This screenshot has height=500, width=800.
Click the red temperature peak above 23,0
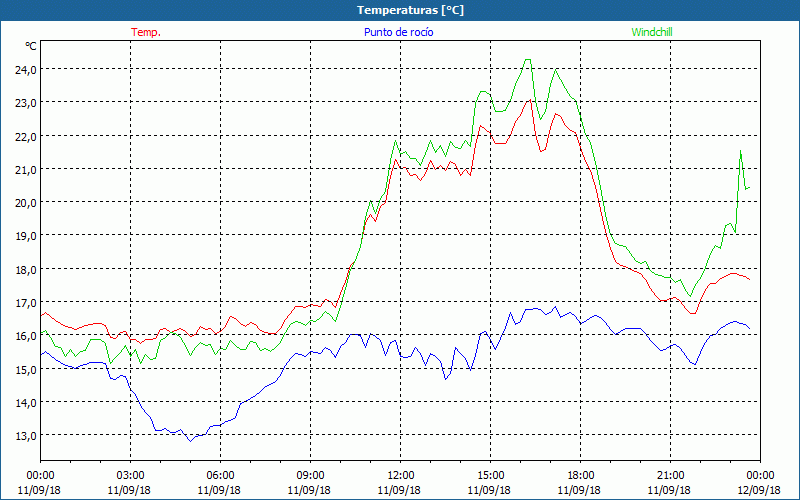pos(531,100)
